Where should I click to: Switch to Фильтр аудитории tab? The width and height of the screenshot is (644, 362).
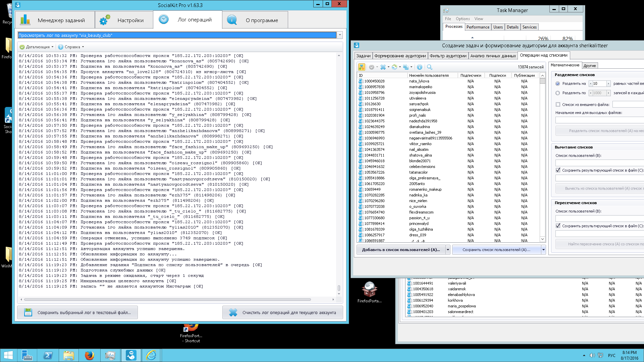pos(448,56)
